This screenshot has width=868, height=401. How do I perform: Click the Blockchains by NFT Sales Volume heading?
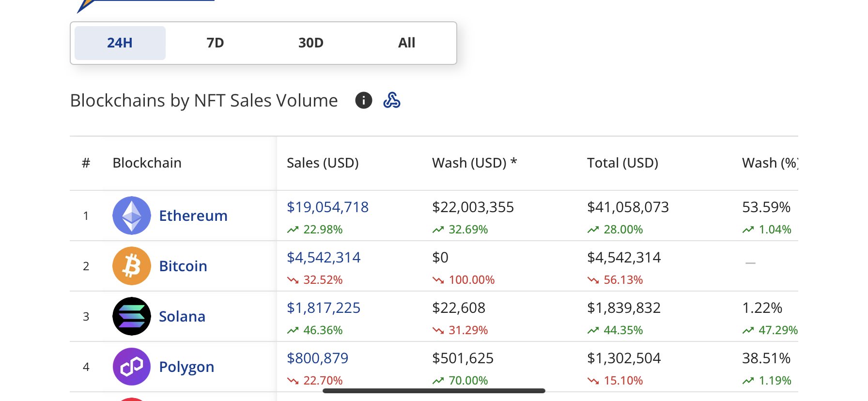[x=204, y=101]
